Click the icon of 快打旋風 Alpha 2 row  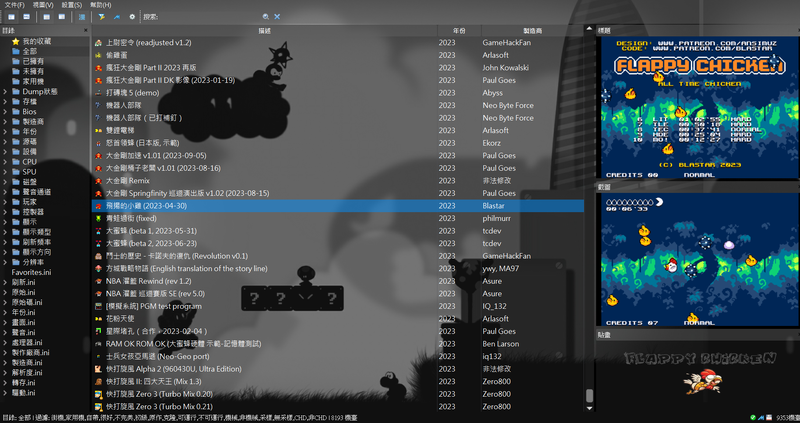[x=98, y=369]
